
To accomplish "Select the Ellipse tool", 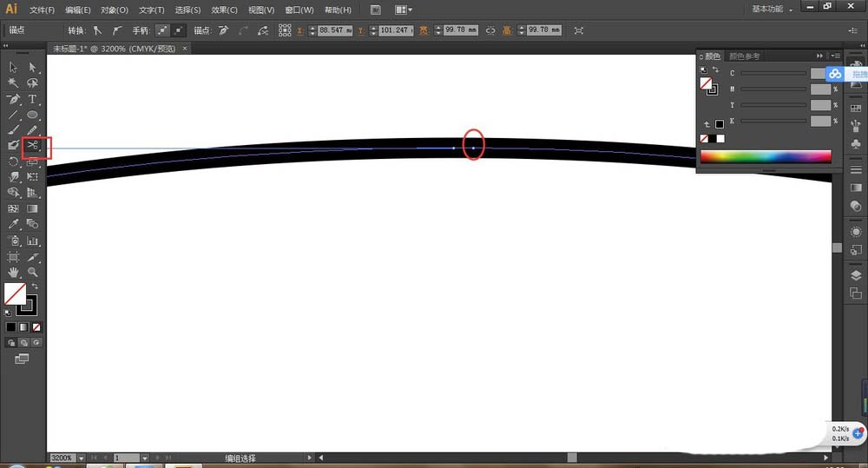I will click(33, 115).
